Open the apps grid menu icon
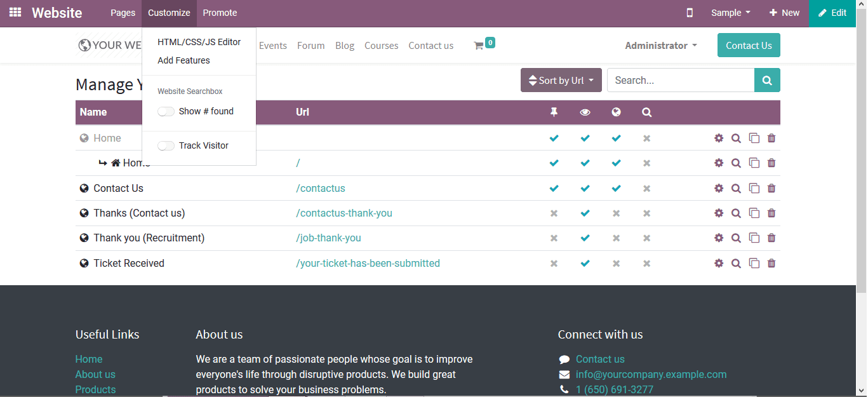868x397 pixels. click(14, 13)
